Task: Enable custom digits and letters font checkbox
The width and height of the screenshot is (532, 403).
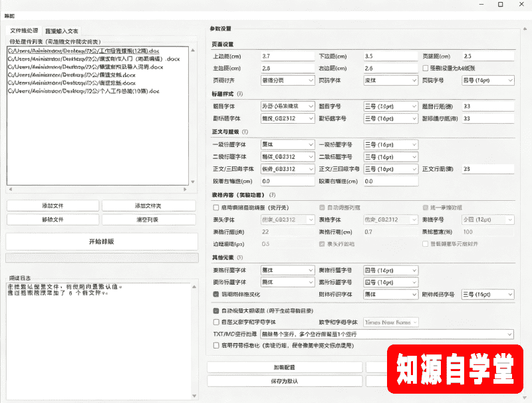Action: click(x=215, y=322)
